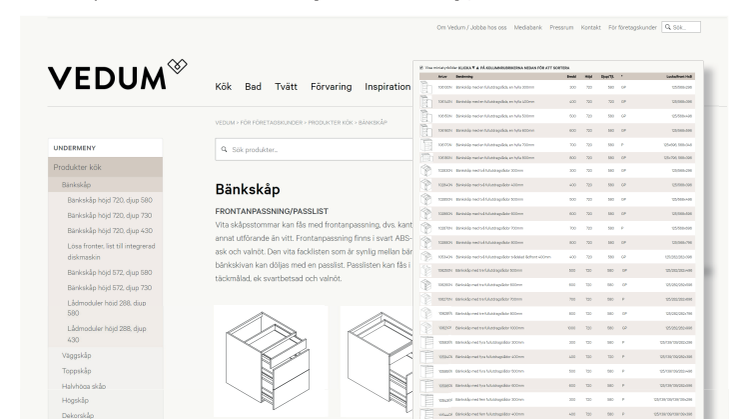The height and width of the screenshot is (419, 746).
Task: Open the Kontakt link
Action: (x=590, y=28)
